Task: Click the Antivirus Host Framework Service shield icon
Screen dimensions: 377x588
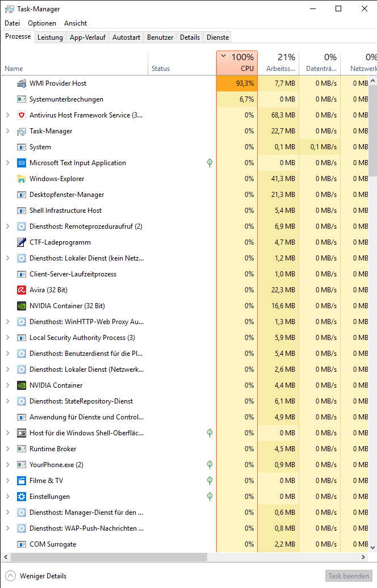Action: (22, 115)
